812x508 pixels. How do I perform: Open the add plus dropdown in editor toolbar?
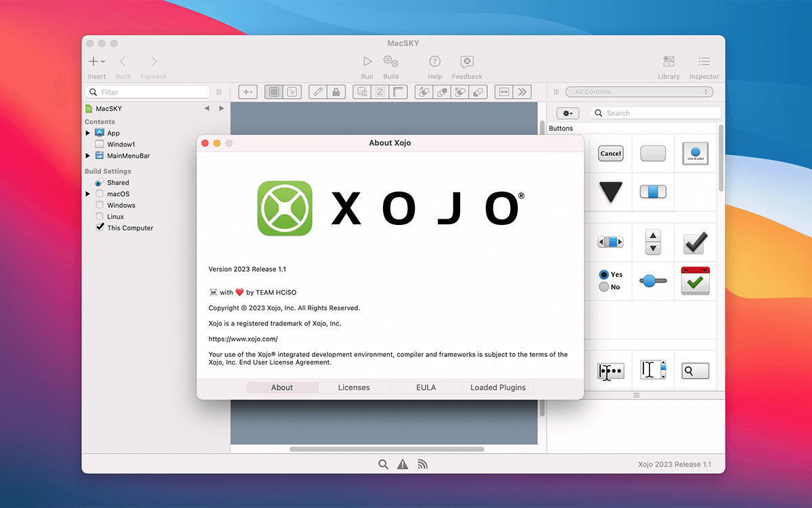pyautogui.click(x=248, y=92)
